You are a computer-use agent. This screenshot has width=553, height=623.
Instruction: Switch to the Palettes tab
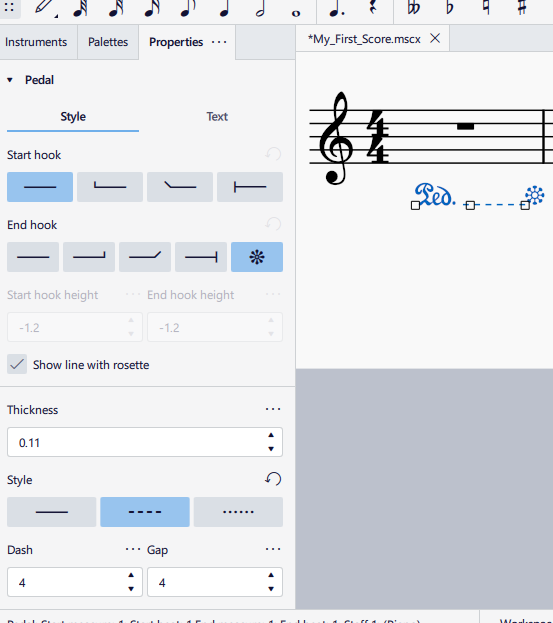pyautogui.click(x=108, y=42)
